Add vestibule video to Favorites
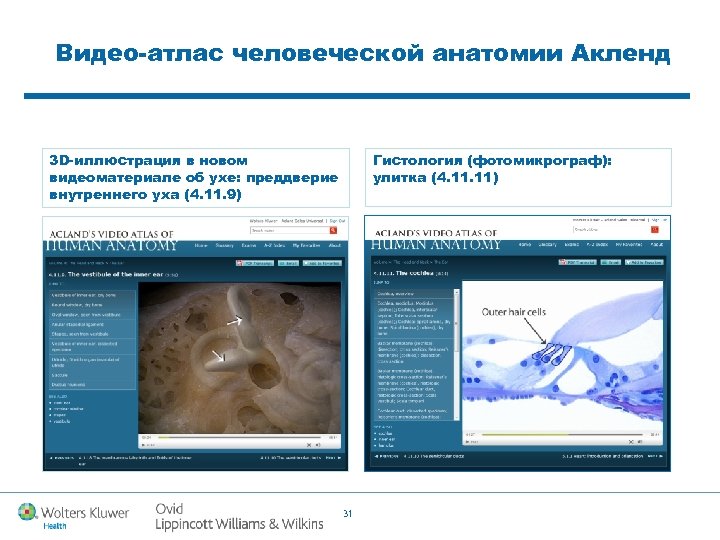Viewport: 720px width, 540px height. point(322,263)
